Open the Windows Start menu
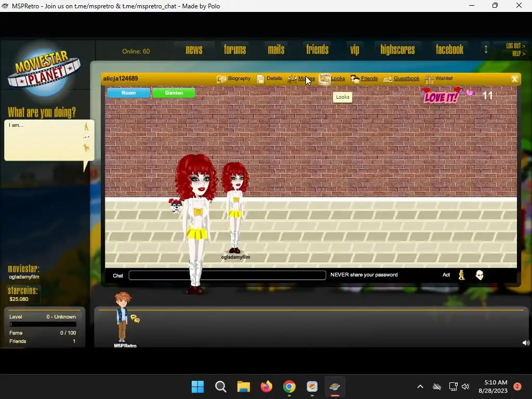This screenshot has width=532, height=399. 197,387
